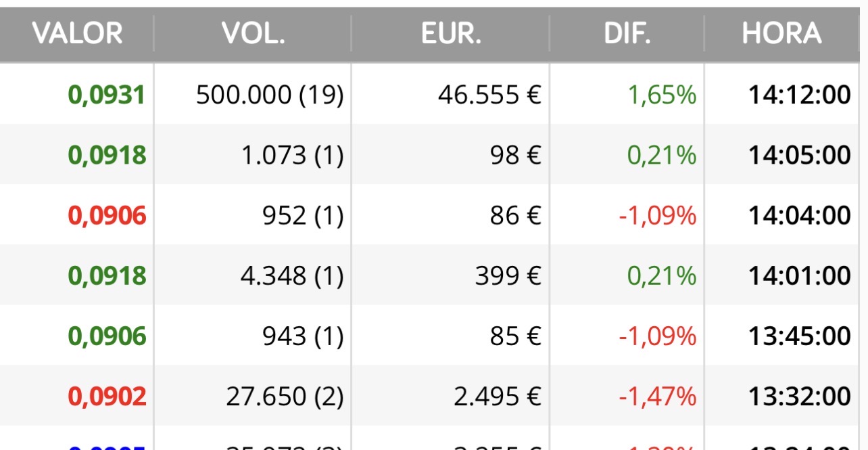This screenshot has width=868, height=450.
Task: Click the EUR. column header
Action: pos(451,33)
